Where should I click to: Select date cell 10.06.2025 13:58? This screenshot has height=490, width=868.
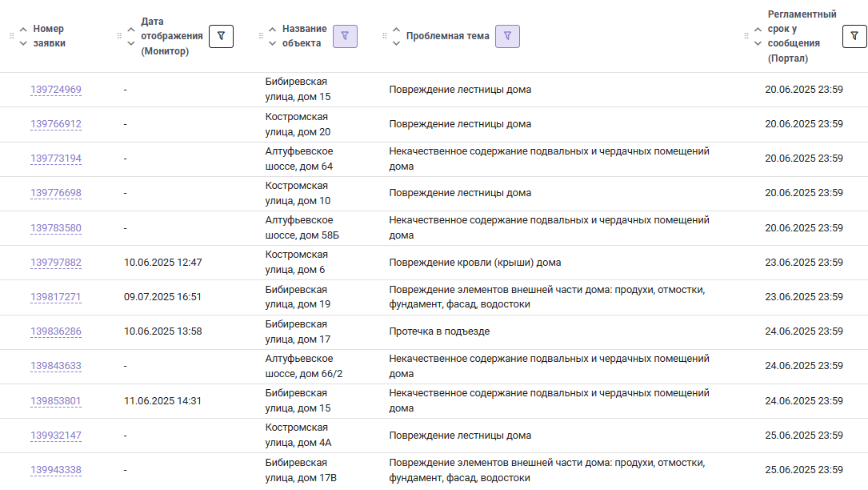[x=162, y=331]
